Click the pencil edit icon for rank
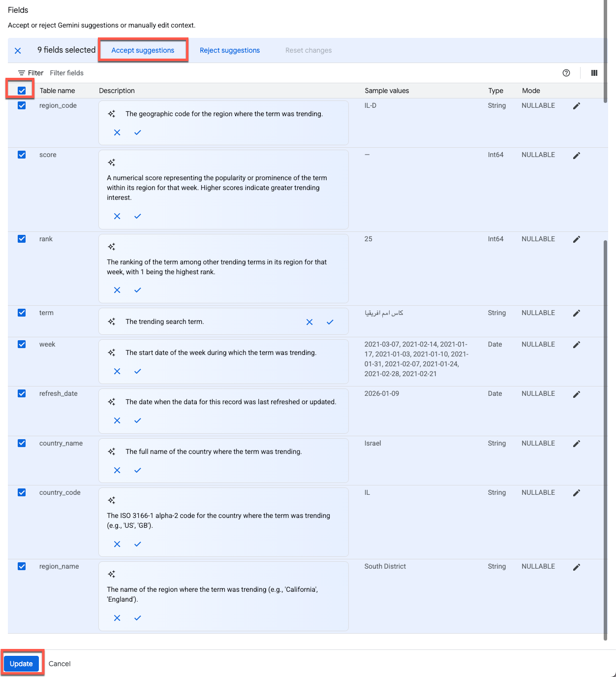This screenshot has height=677, width=616. [x=577, y=239]
